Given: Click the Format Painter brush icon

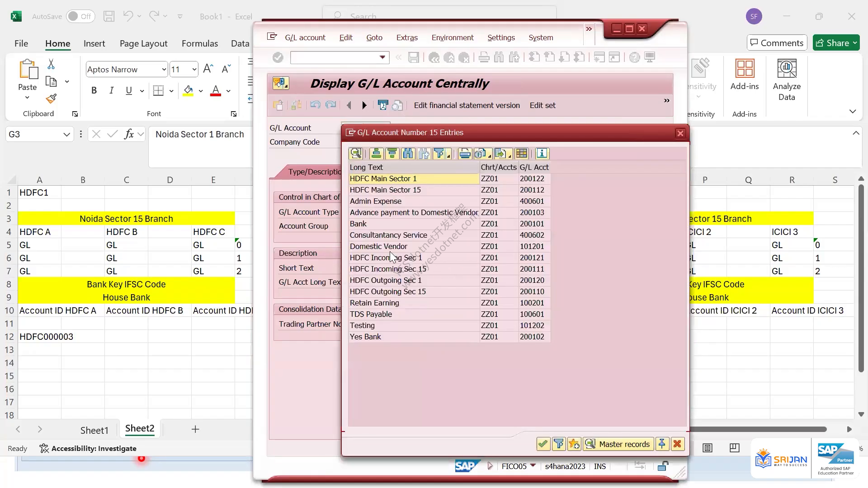Looking at the screenshot, I should pyautogui.click(x=51, y=99).
